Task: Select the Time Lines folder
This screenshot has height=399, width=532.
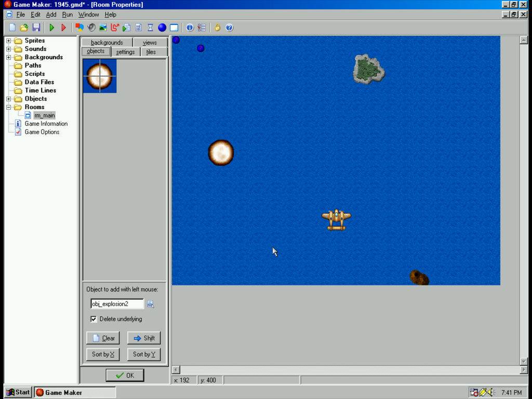Action: tap(41, 90)
